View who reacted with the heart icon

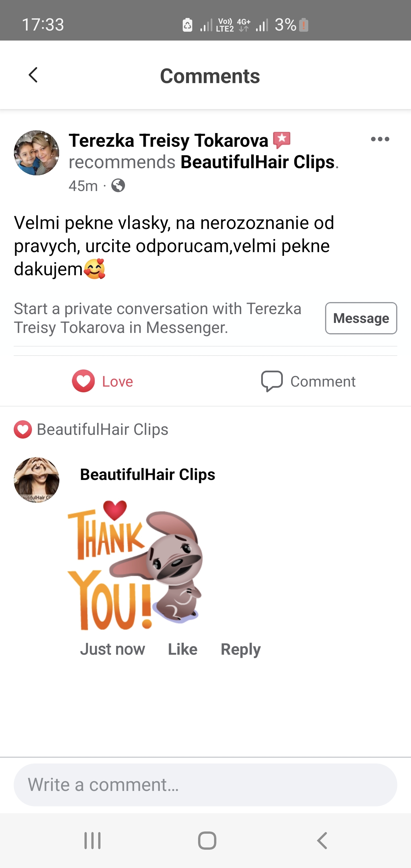pos(23,429)
